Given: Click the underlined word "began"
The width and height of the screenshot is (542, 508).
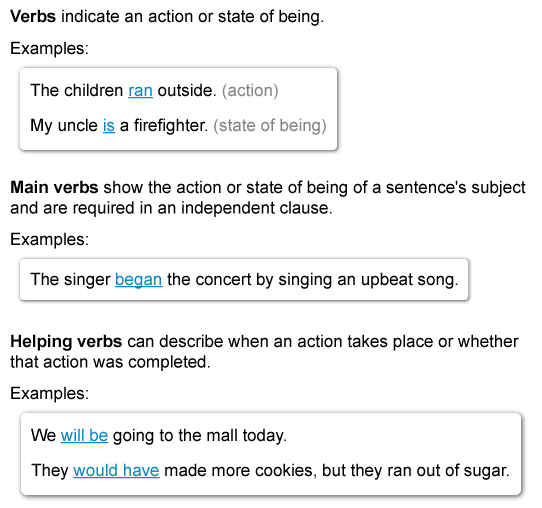Looking at the screenshot, I should [138, 280].
